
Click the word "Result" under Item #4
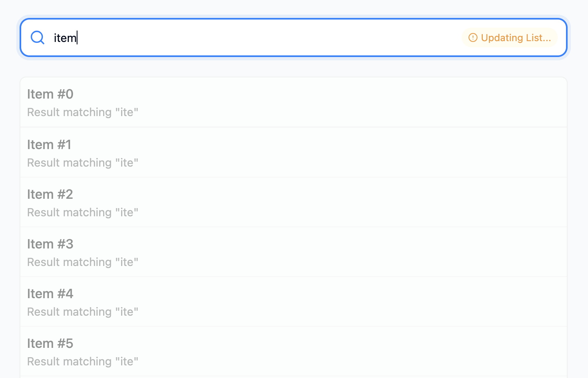coord(41,312)
